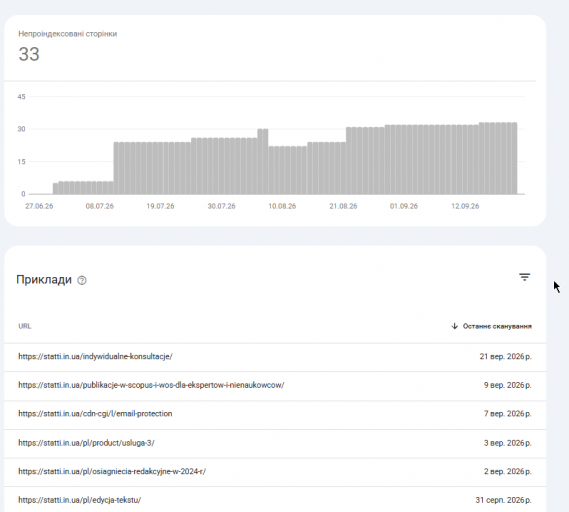Click the Непроіндексовані сторінки label
This screenshot has width=569, height=512.
(x=67, y=34)
